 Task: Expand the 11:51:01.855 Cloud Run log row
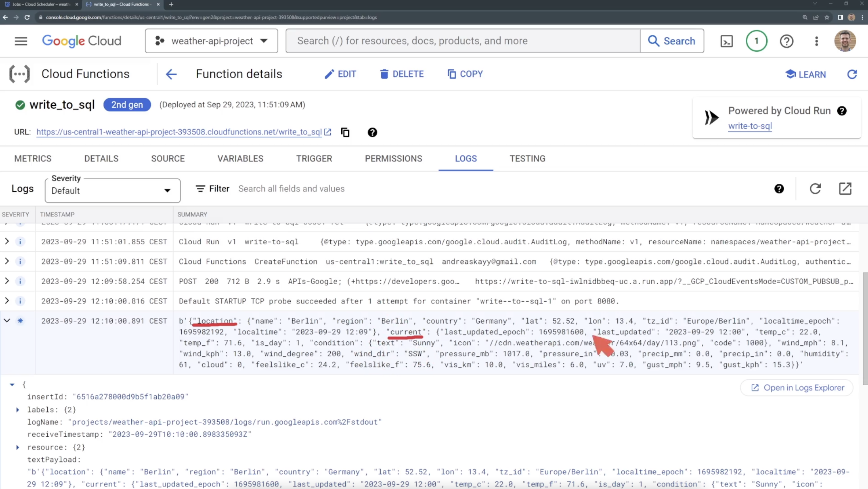[x=7, y=241]
